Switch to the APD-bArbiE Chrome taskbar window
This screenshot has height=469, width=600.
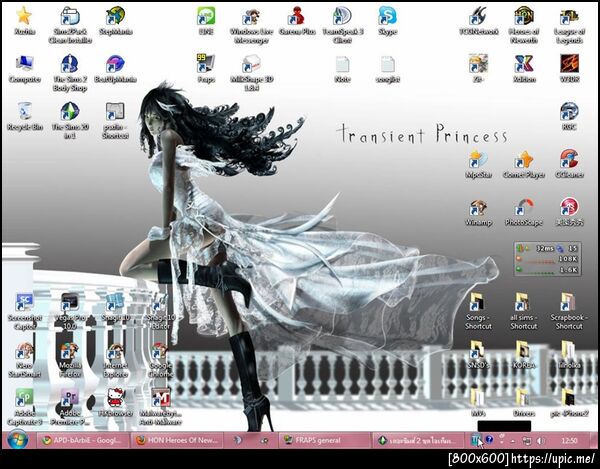(x=82, y=440)
